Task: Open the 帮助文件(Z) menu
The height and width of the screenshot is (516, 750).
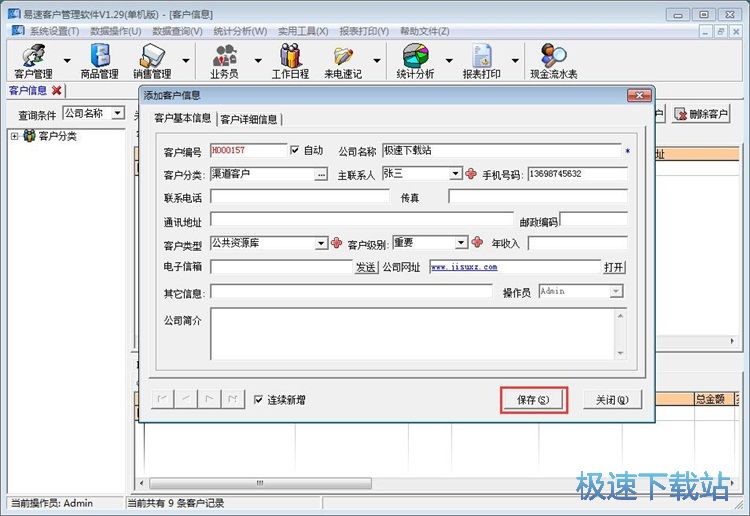Action: click(x=425, y=31)
